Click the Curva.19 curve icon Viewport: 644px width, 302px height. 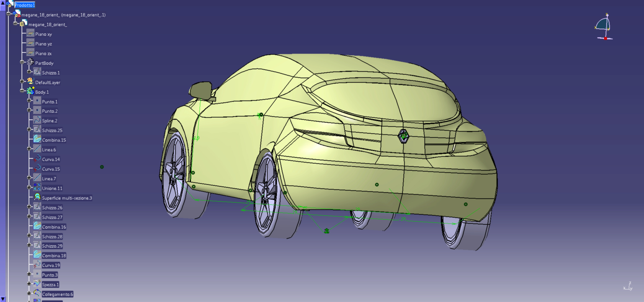tap(37, 264)
